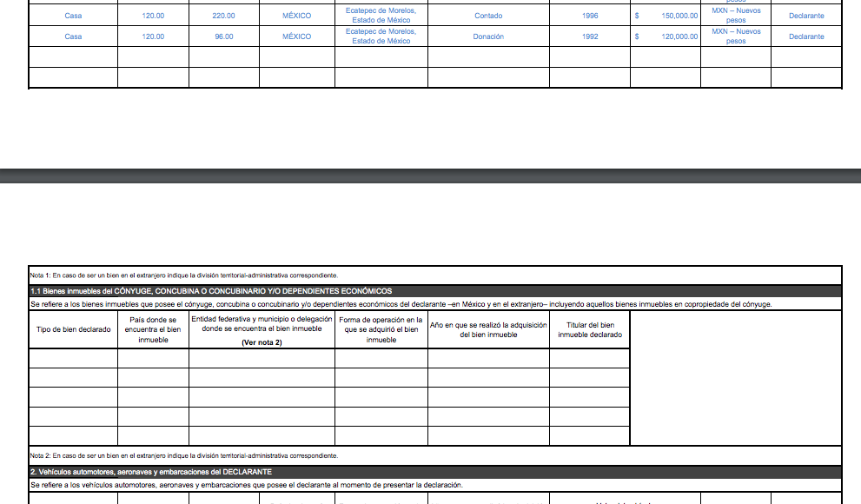Select the 1992 acquisition year cell
Viewport: 861px width, 504px height.
tap(590, 36)
